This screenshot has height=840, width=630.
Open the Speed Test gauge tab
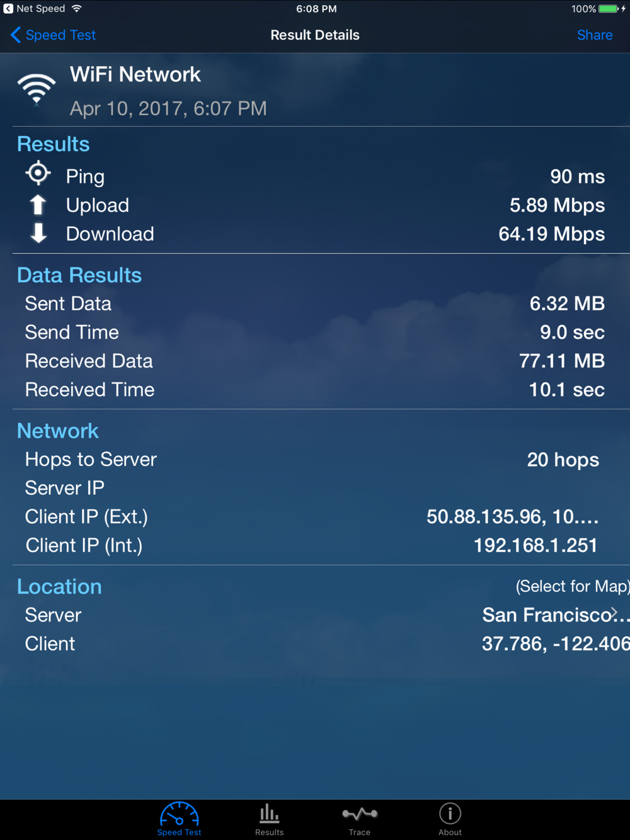pyautogui.click(x=179, y=819)
